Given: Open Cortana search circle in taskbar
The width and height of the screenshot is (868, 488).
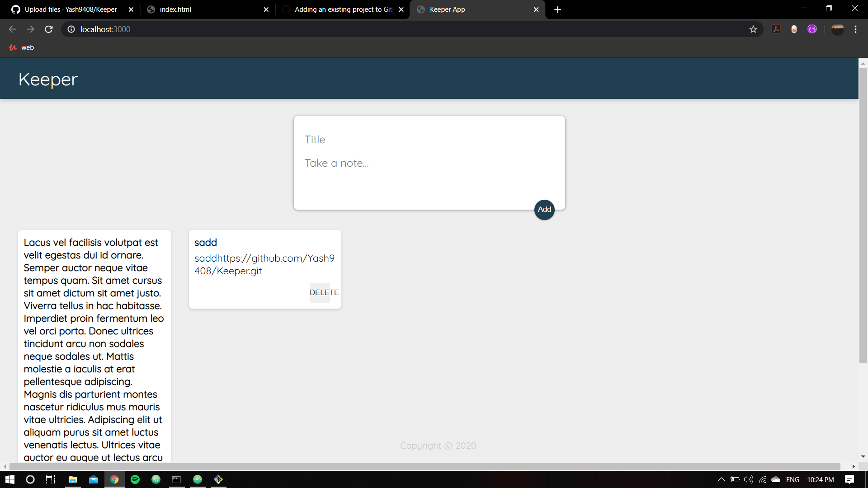Looking at the screenshot, I should pos(30,479).
